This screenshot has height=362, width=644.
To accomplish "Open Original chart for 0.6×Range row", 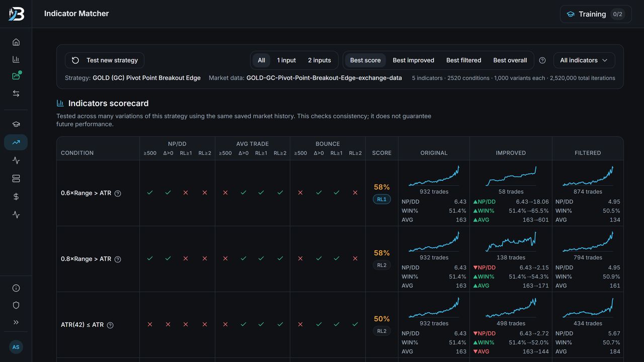I will point(434,176).
